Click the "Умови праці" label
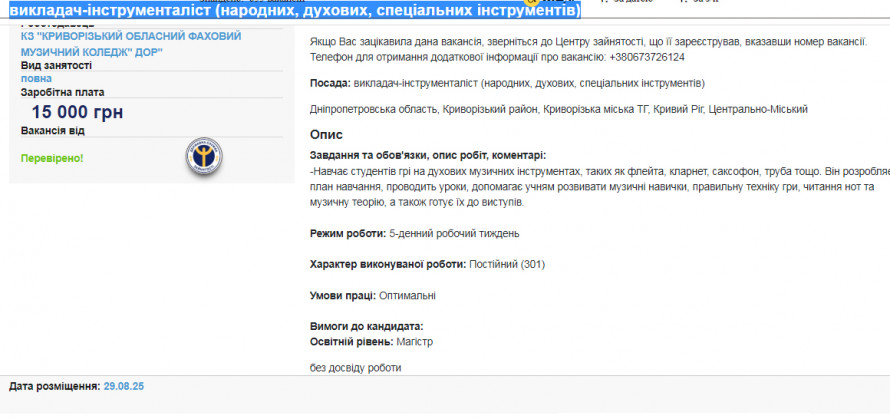The height and width of the screenshot is (419, 890). click(342, 296)
